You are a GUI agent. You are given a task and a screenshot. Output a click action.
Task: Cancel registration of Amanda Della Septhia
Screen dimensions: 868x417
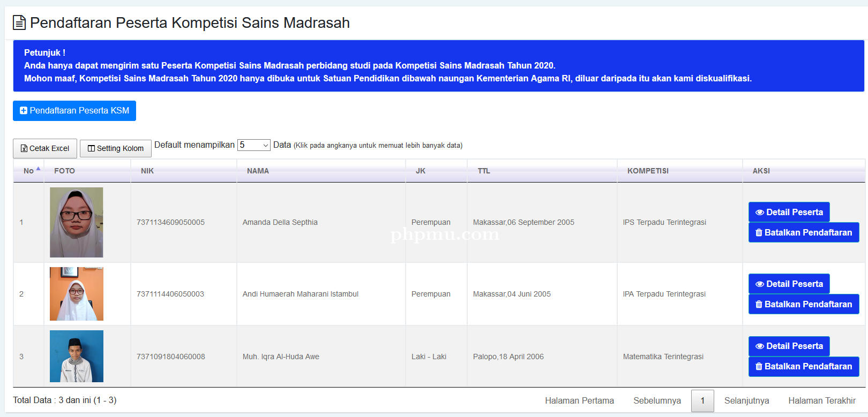[803, 232]
